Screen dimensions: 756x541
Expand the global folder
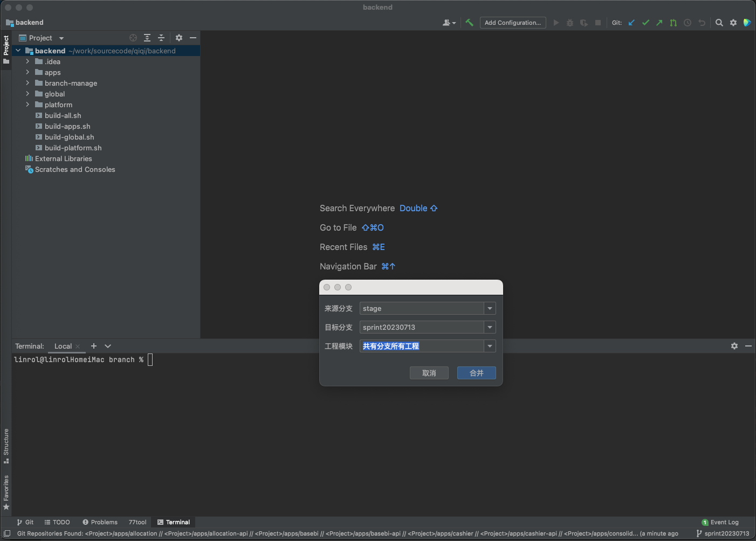(x=28, y=94)
